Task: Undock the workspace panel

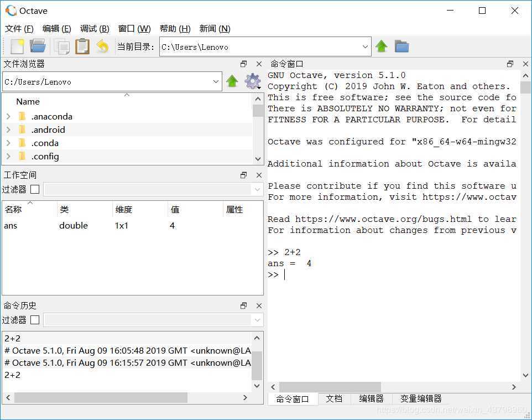Action: [x=244, y=175]
